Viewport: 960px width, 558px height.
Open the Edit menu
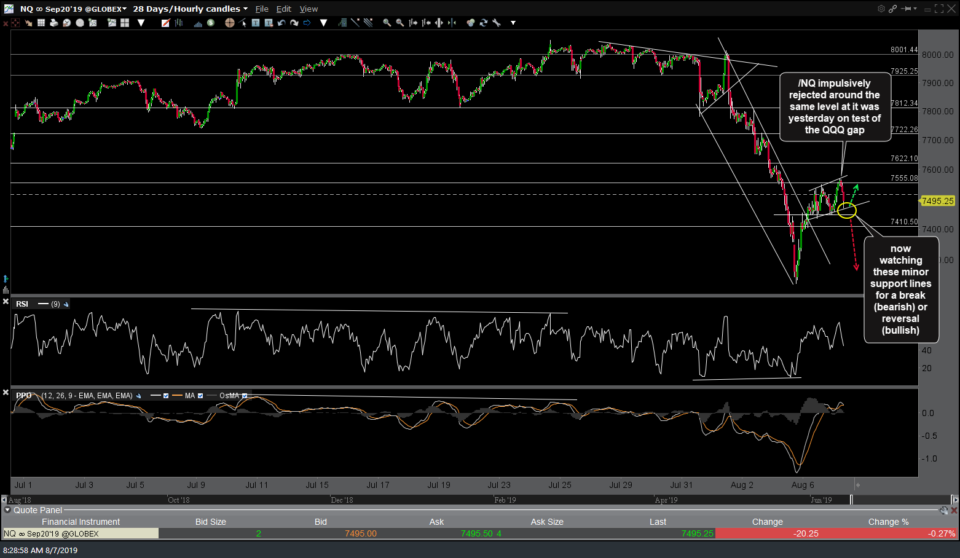[283, 9]
